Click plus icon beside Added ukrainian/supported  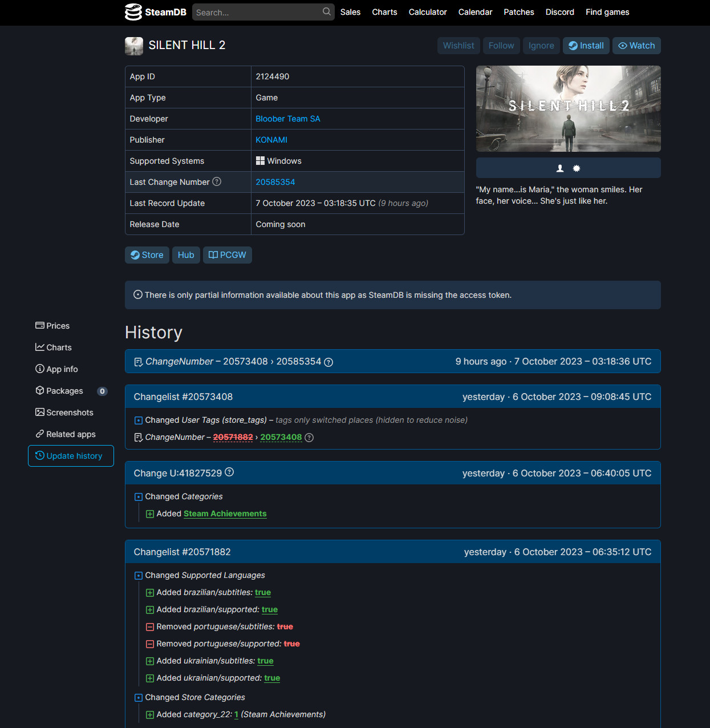(150, 678)
